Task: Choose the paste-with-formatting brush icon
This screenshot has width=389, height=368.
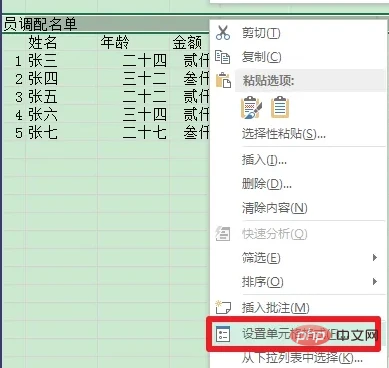Action: pyautogui.click(x=251, y=107)
